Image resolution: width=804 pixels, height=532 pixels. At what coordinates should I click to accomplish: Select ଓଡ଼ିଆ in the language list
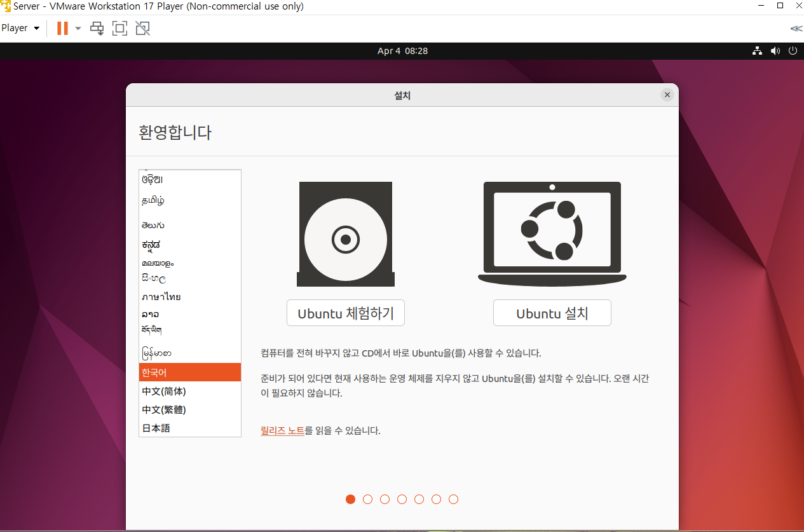pyautogui.click(x=190, y=180)
